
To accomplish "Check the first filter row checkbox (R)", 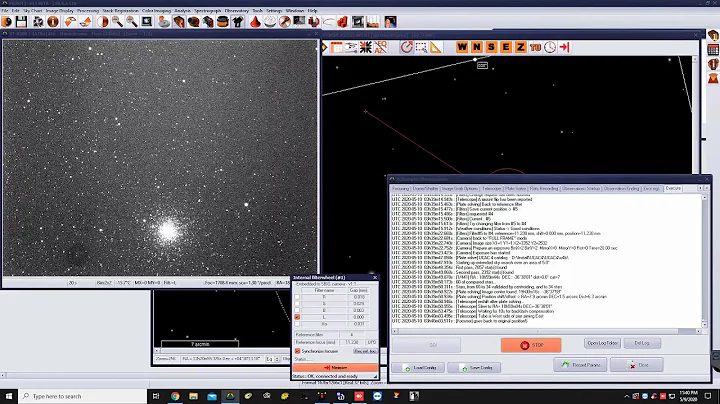I will click(x=297, y=297).
